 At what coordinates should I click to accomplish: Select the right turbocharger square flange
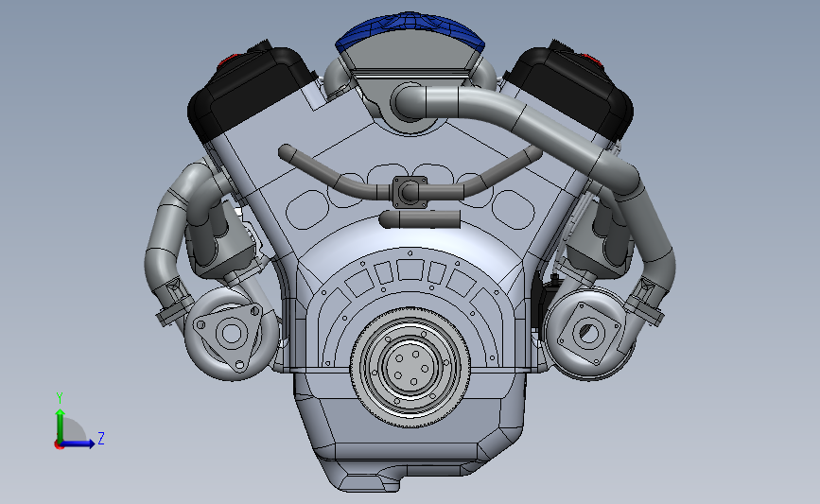(589, 333)
